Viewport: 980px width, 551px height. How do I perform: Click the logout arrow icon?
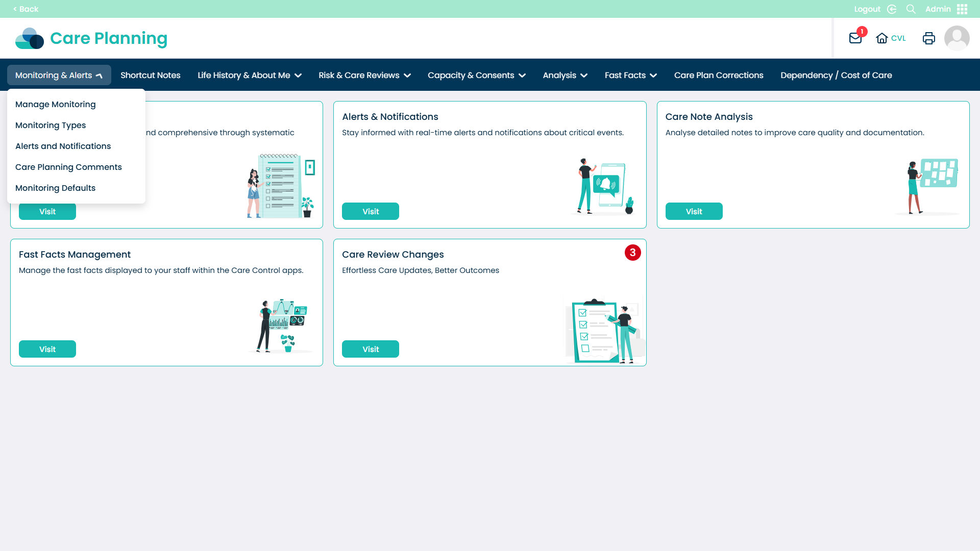point(891,9)
